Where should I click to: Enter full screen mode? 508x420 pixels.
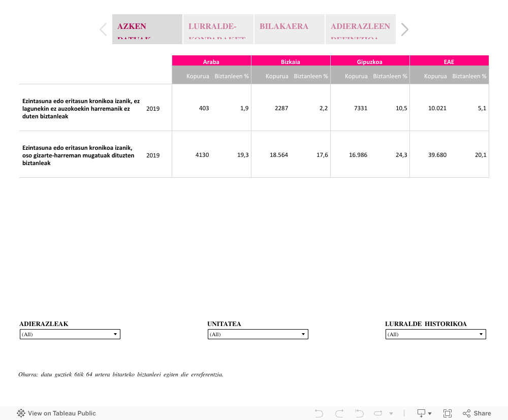pyautogui.click(x=448, y=413)
